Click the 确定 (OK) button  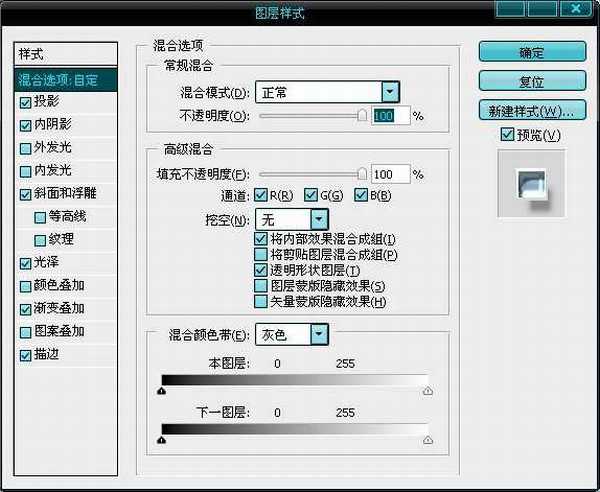tap(531, 52)
